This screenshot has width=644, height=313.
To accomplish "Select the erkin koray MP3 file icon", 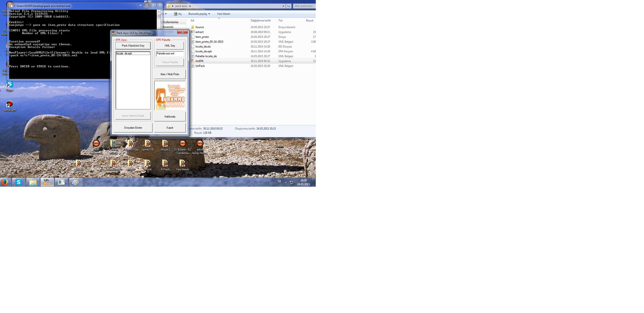I will pyautogui.click(x=200, y=147).
